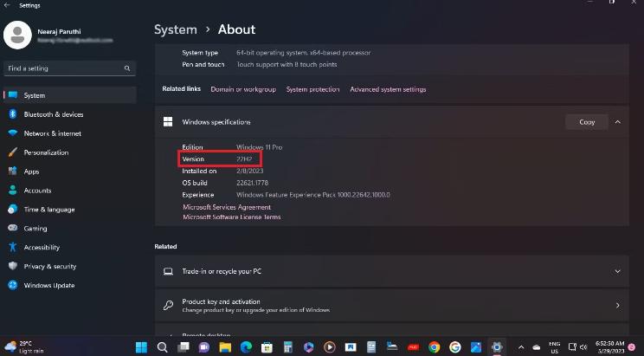
Task: Open the System protection link
Action: (312, 89)
